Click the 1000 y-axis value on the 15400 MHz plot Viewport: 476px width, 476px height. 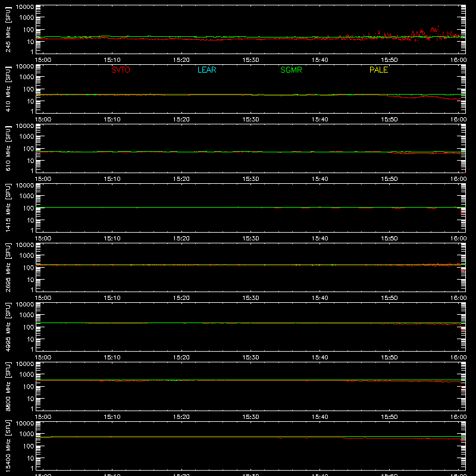click(27, 434)
